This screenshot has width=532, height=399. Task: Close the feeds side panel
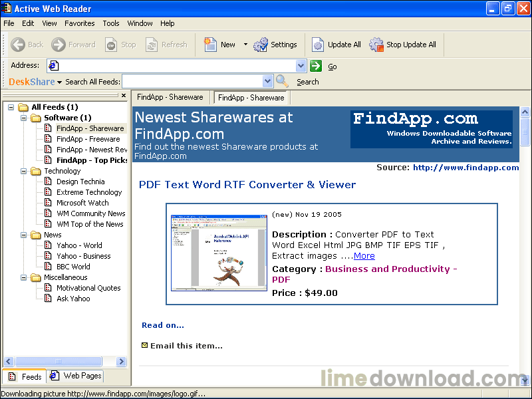click(x=124, y=95)
